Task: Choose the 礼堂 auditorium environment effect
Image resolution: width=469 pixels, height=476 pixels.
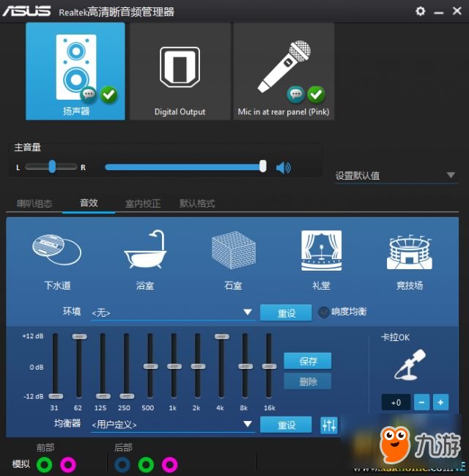Action: (x=321, y=261)
